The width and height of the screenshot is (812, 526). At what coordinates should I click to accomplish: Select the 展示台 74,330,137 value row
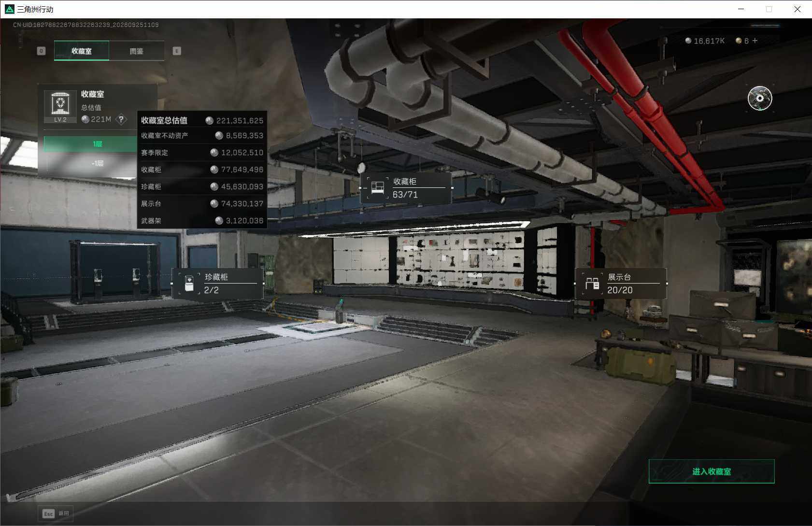[x=202, y=204]
